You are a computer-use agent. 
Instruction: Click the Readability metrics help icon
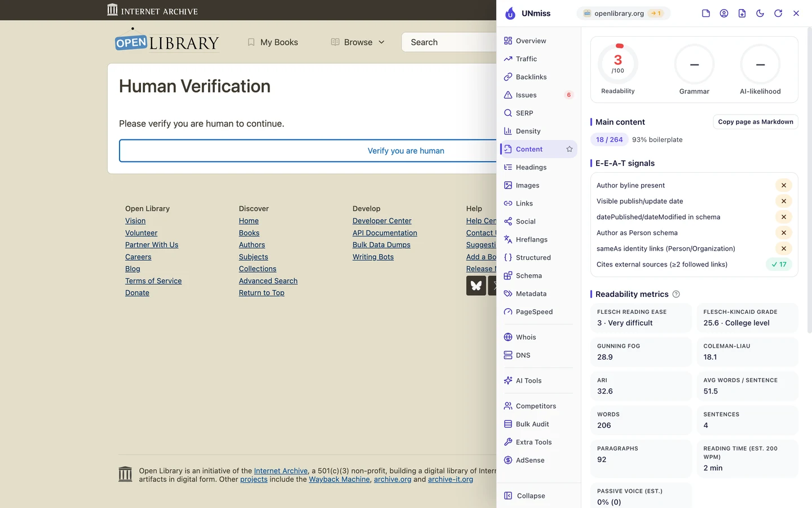(676, 294)
